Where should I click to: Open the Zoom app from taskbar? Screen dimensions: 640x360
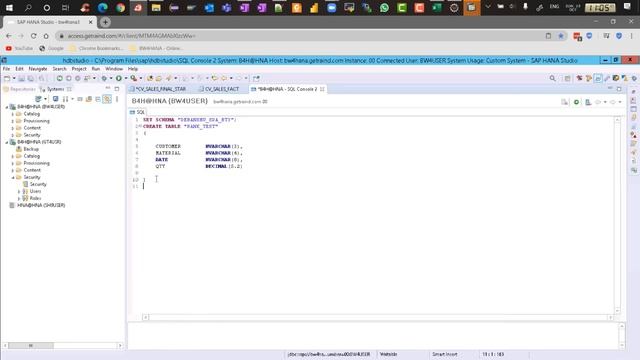tap(331, 7)
